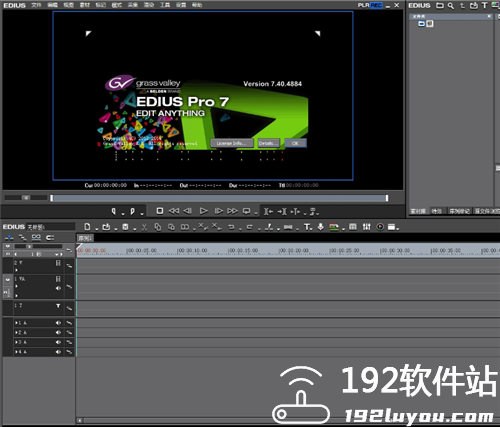The image size is (500, 427).
Task: Click the rewind double-arrow button
Action: (x=174, y=211)
